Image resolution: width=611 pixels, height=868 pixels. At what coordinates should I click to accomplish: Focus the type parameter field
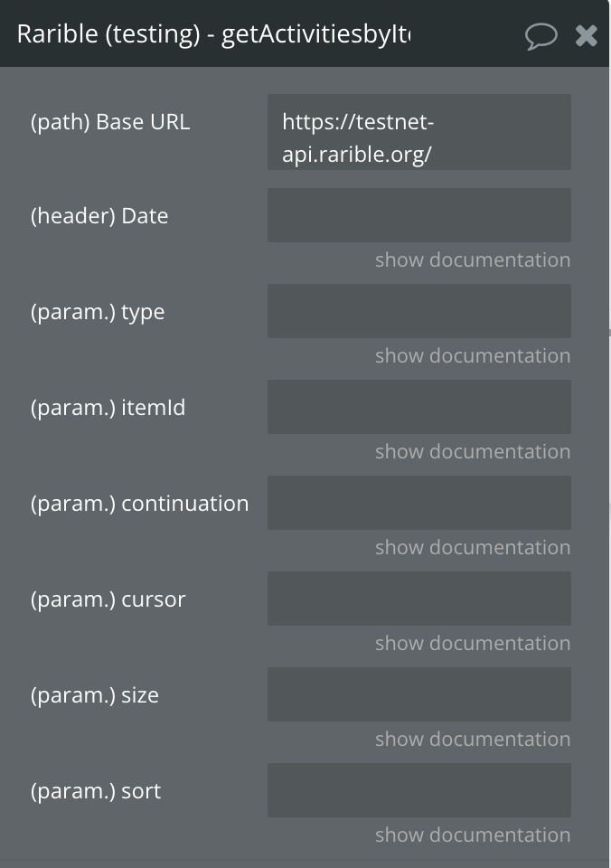click(419, 311)
